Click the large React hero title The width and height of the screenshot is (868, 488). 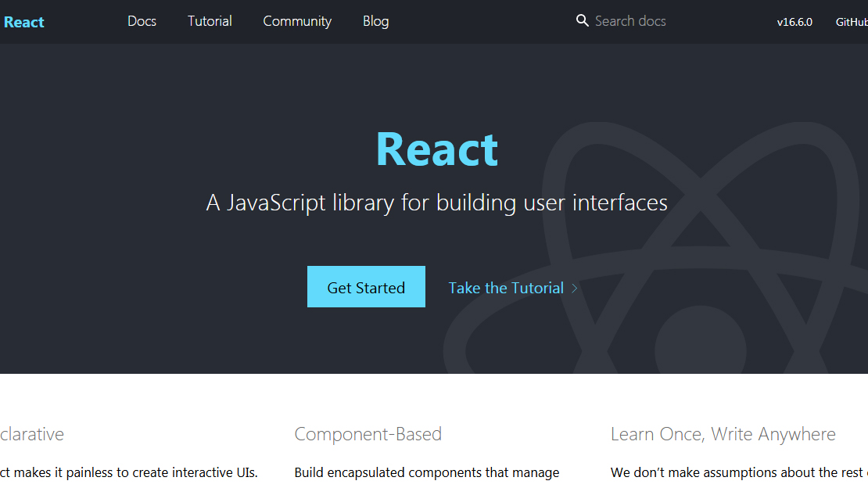click(x=437, y=149)
